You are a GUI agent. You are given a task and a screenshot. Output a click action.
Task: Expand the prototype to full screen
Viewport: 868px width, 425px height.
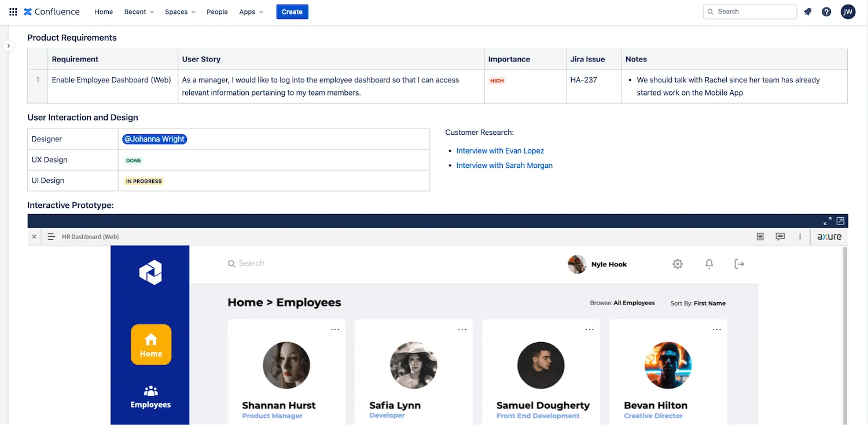coord(827,221)
